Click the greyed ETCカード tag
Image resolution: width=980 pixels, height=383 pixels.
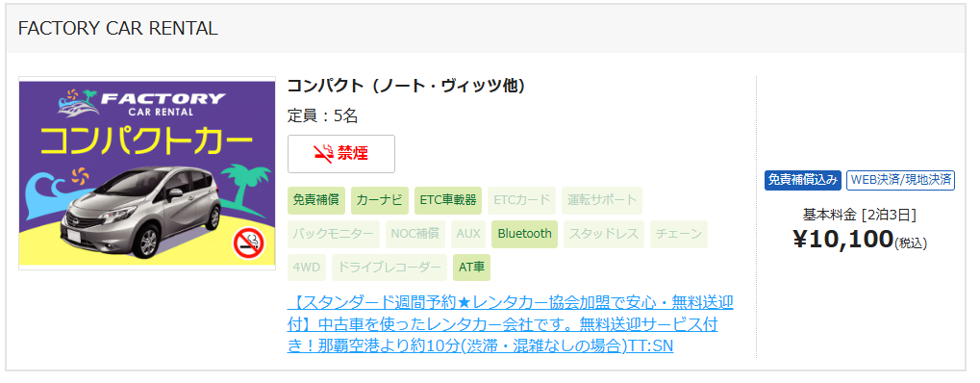pyautogui.click(x=521, y=200)
